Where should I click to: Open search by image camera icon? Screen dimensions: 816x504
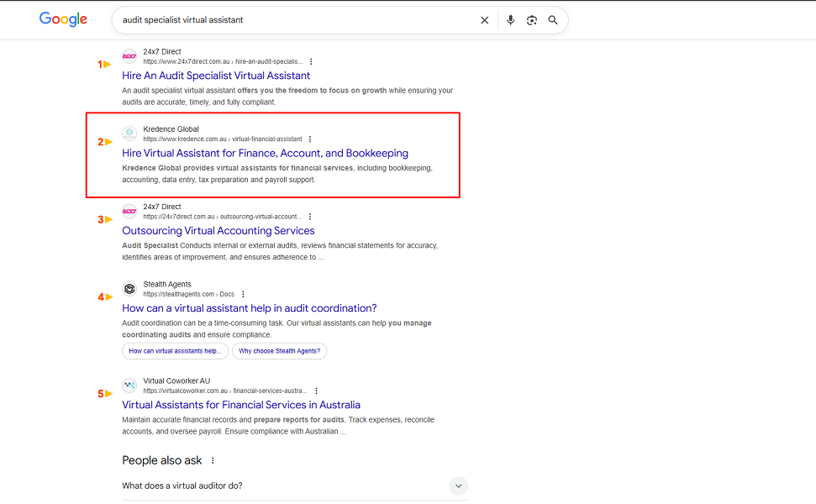531,20
